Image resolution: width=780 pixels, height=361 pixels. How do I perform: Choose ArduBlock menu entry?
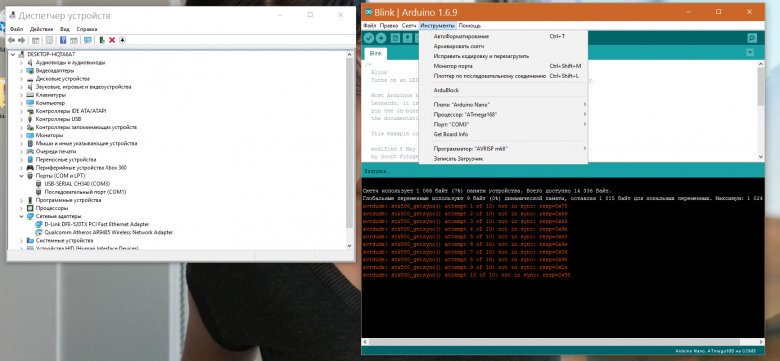pos(503,90)
